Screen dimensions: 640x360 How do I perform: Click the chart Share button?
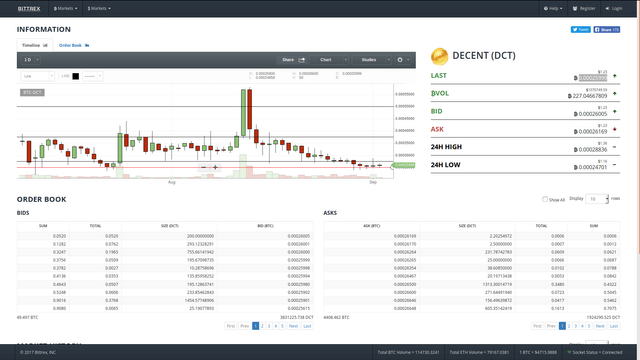[x=288, y=60]
